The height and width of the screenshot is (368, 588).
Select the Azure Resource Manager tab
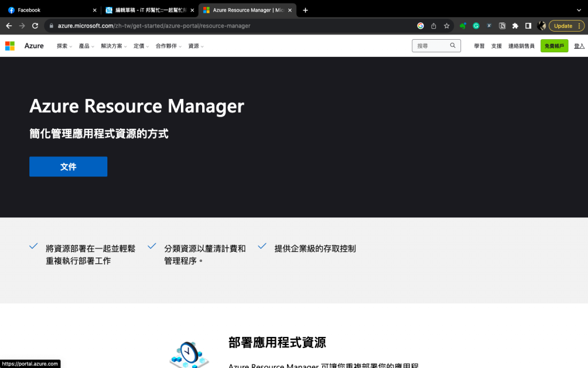tap(247, 10)
